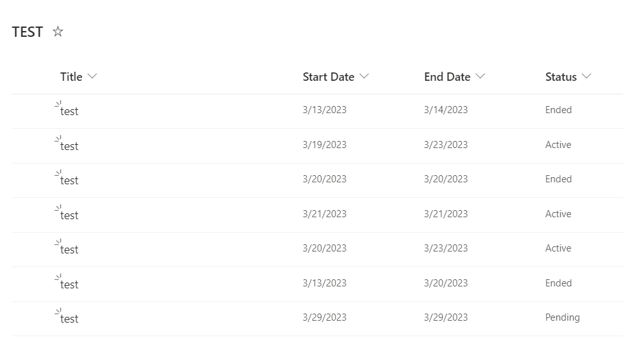Viewport: 623px width, 364px height.
Task: Click the 3/14/2023 end date cell
Action: click(x=446, y=110)
